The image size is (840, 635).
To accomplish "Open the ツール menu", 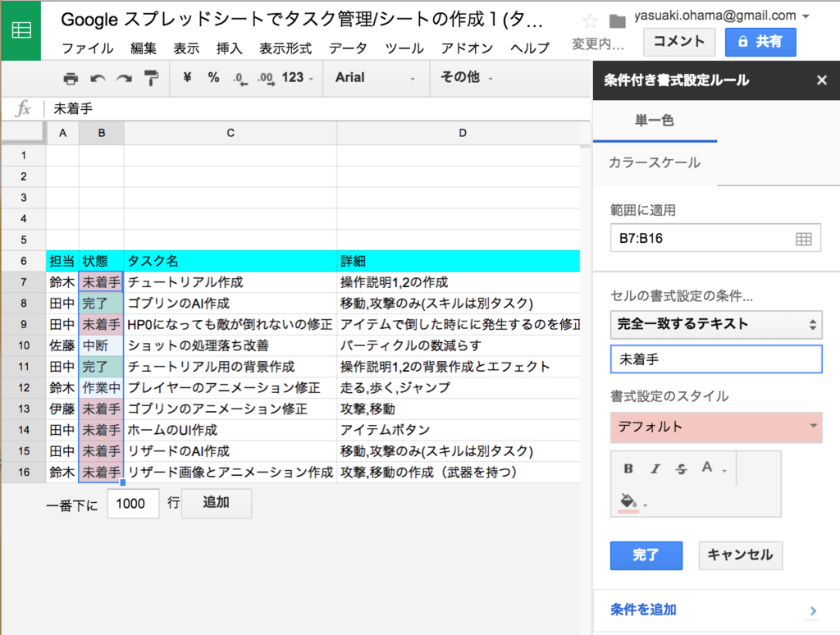I will coord(404,48).
